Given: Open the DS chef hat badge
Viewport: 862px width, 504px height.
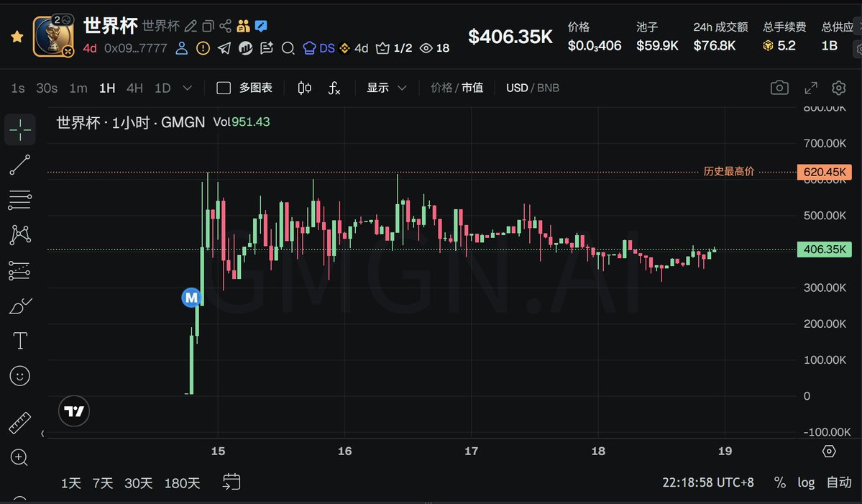Looking at the screenshot, I should click(319, 48).
